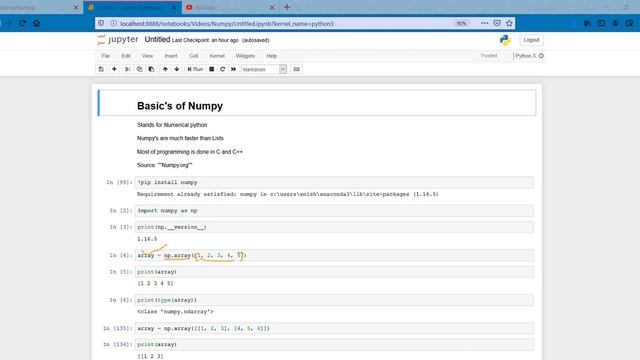
Task: Restart kernel and run all cells icon
Action: point(233,69)
